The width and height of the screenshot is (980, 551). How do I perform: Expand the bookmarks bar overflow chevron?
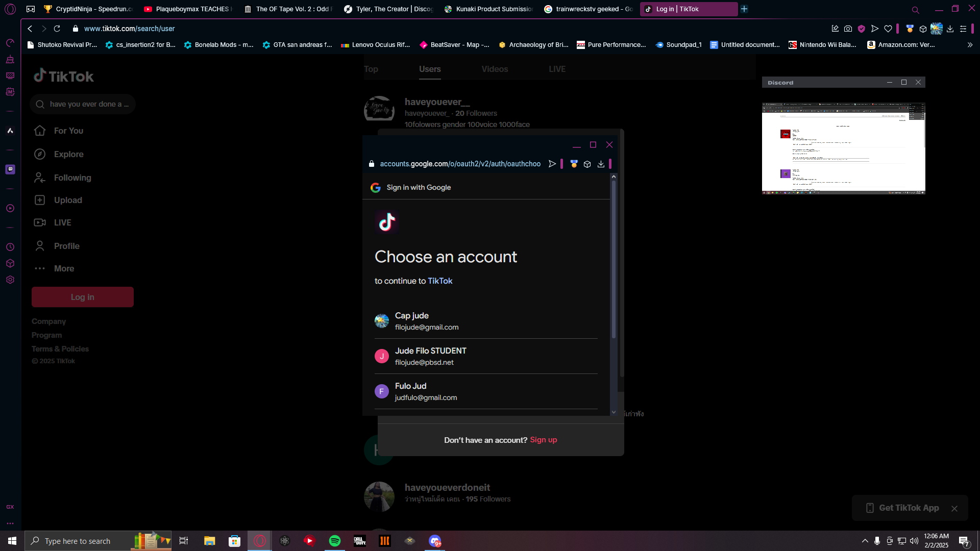coord(970,45)
